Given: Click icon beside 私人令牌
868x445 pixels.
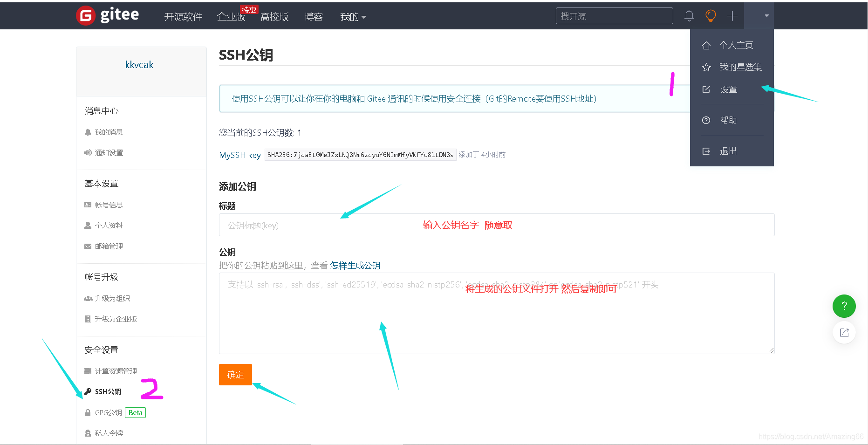Looking at the screenshot, I should click(x=88, y=433).
